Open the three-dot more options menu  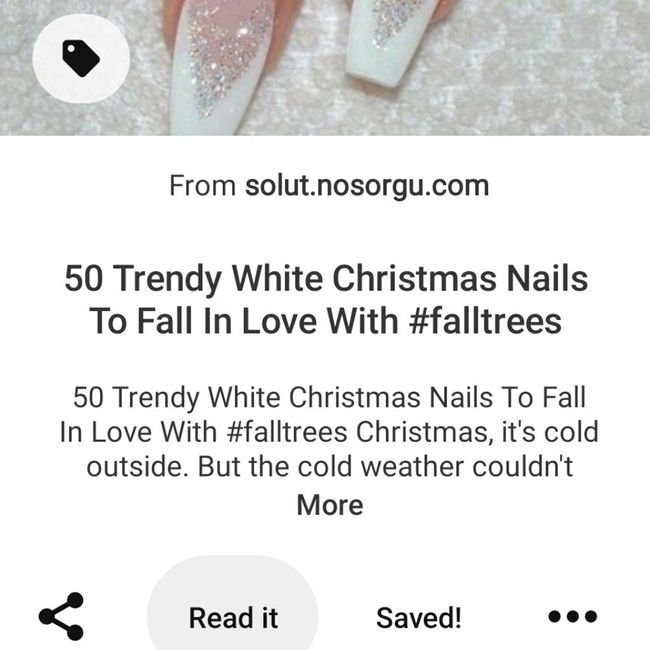(572, 616)
